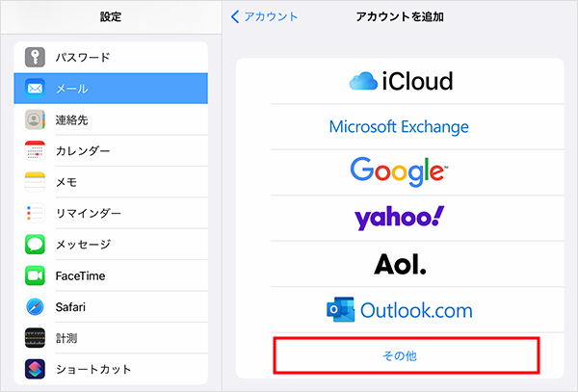The height and width of the screenshot is (392, 578).
Task: Tap the Reminders icon in sidebar
Action: tap(37, 214)
